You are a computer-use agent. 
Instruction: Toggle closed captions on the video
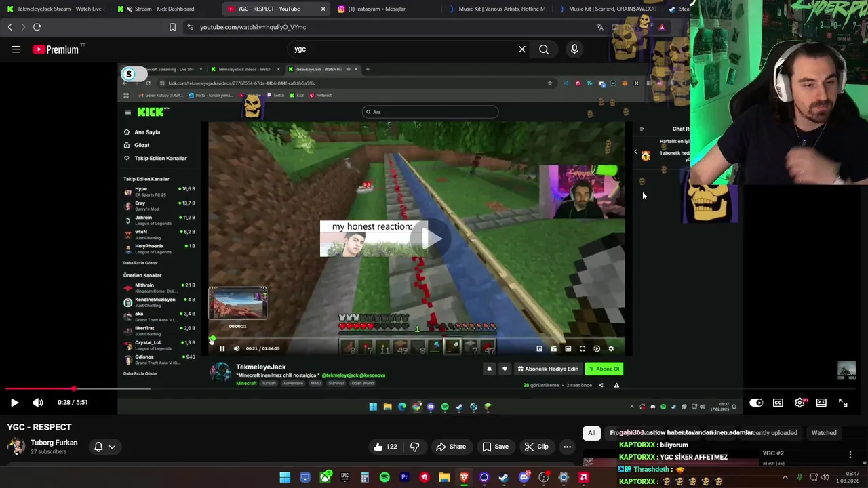[x=778, y=403]
